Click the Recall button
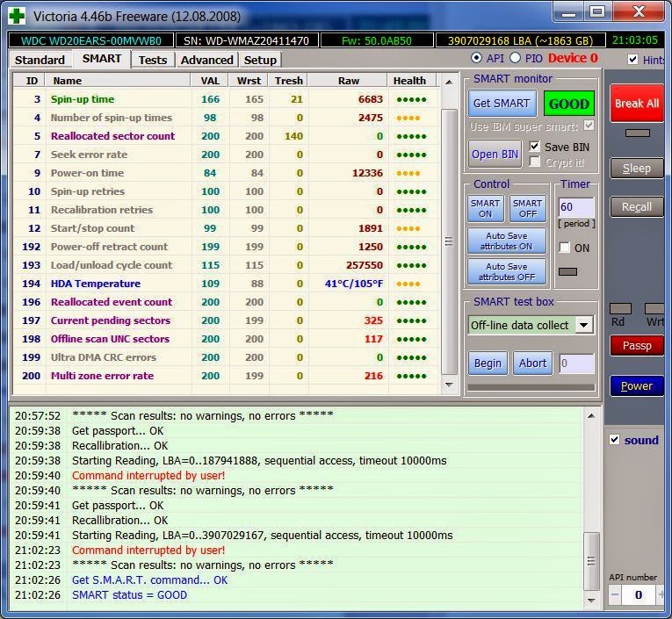 pos(637,207)
